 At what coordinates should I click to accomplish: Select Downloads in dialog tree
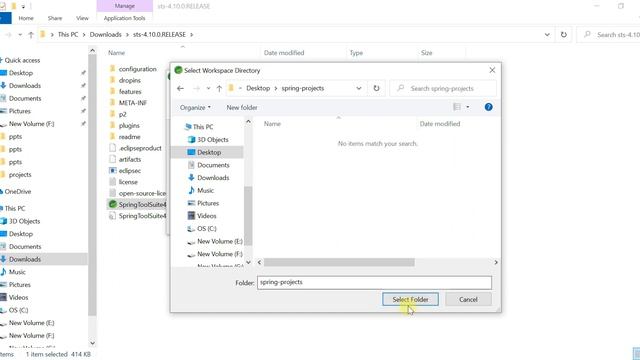pos(209,178)
